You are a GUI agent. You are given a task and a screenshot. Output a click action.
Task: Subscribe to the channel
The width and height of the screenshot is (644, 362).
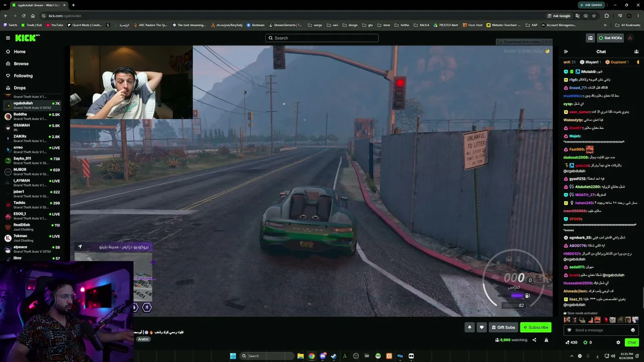tap(536, 327)
